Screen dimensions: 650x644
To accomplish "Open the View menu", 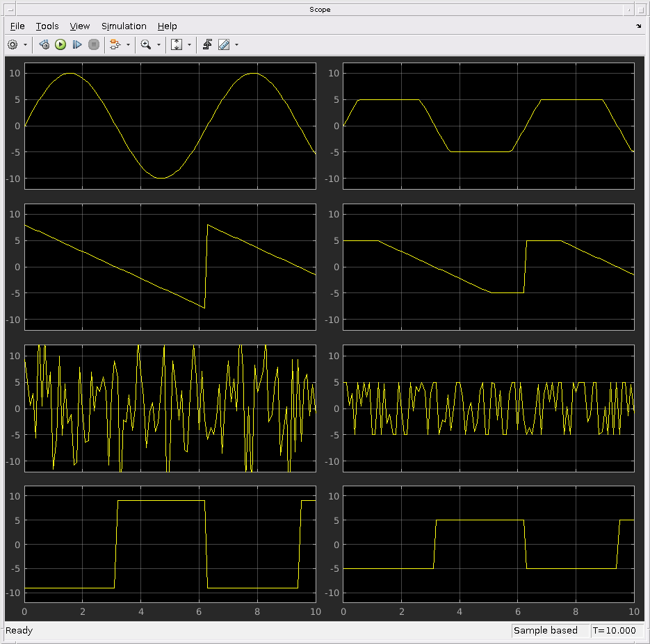I will (x=80, y=26).
